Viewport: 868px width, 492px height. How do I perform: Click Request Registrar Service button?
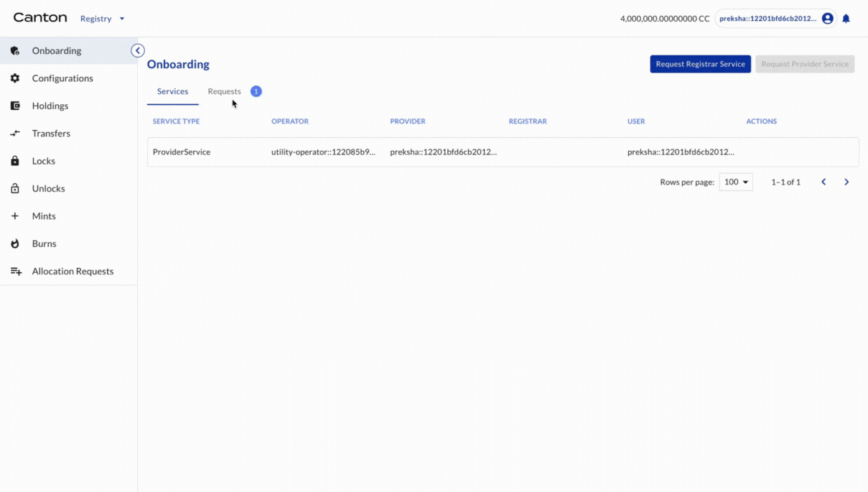(700, 64)
